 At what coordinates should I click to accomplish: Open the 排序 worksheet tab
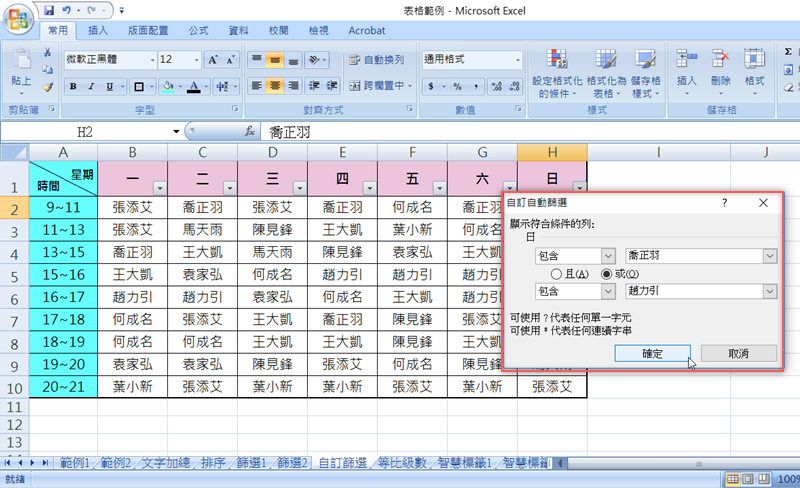coord(213,463)
